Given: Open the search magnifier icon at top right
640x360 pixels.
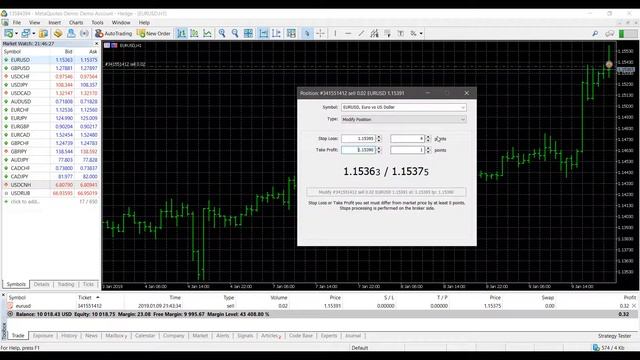Looking at the screenshot, I should tap(595, 33).
